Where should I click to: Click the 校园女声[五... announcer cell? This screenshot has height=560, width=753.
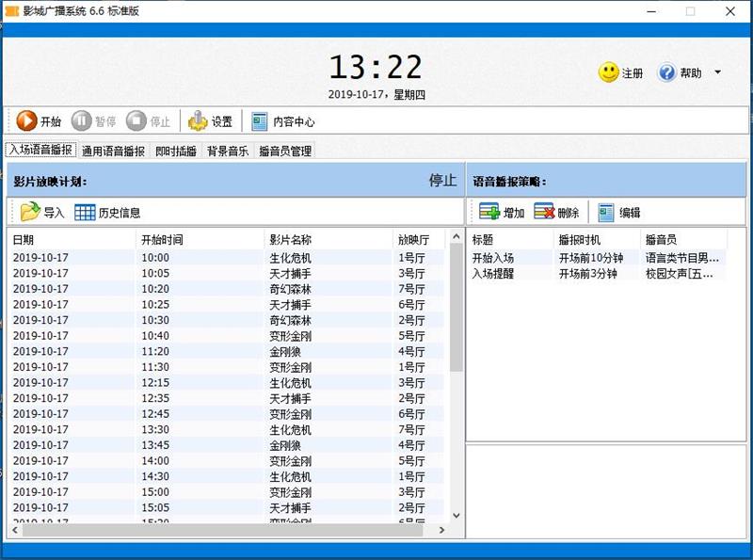[680, 274]
